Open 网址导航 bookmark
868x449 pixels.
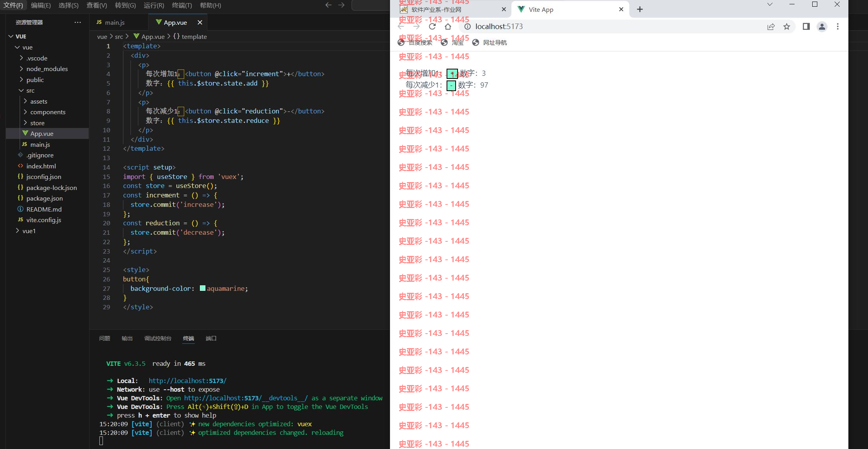(x=489, y=42)
